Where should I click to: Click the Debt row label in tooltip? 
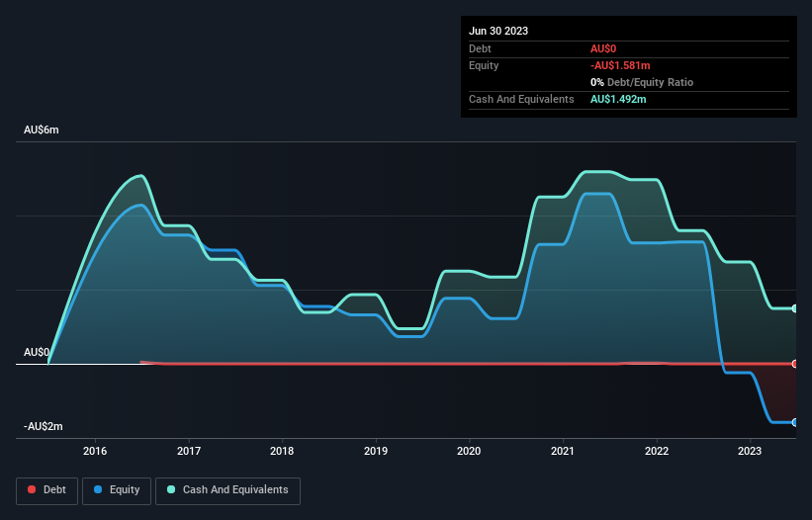tap(480, 48)
